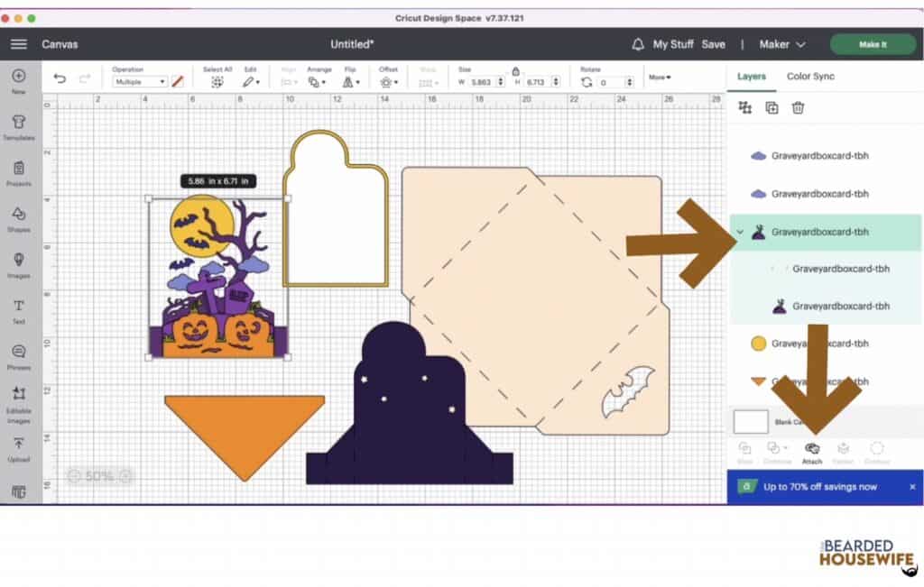
Task: Open the More toolbar dropdown
Action: 660,78
